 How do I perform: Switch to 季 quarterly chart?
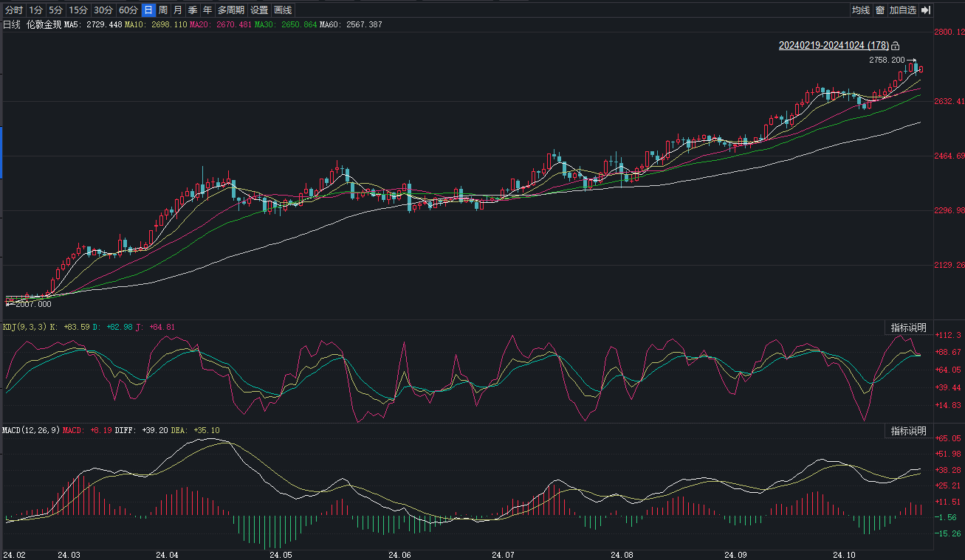click(x=193, y=10)
